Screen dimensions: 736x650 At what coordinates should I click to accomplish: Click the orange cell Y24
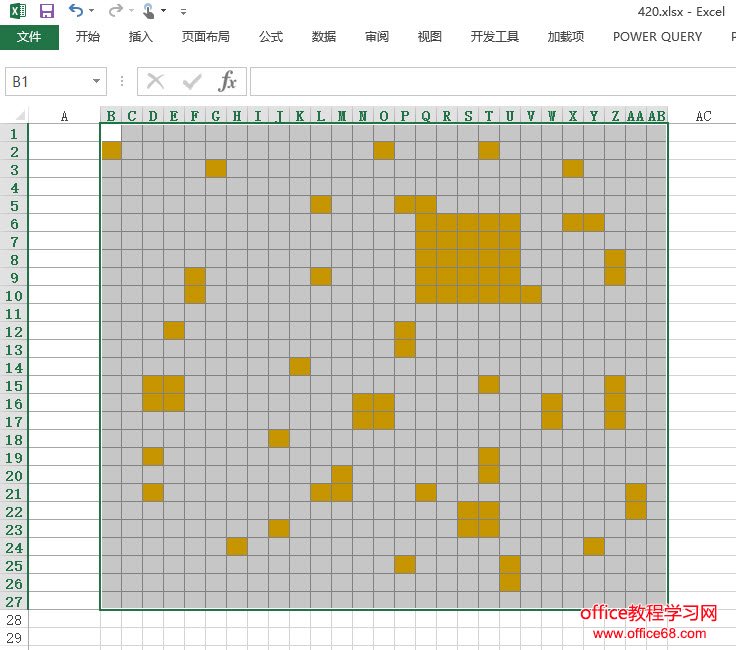[594, 546]
